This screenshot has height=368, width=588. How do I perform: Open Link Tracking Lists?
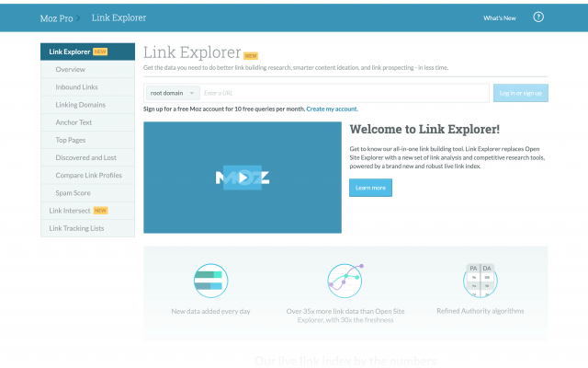tap(88, 228)
